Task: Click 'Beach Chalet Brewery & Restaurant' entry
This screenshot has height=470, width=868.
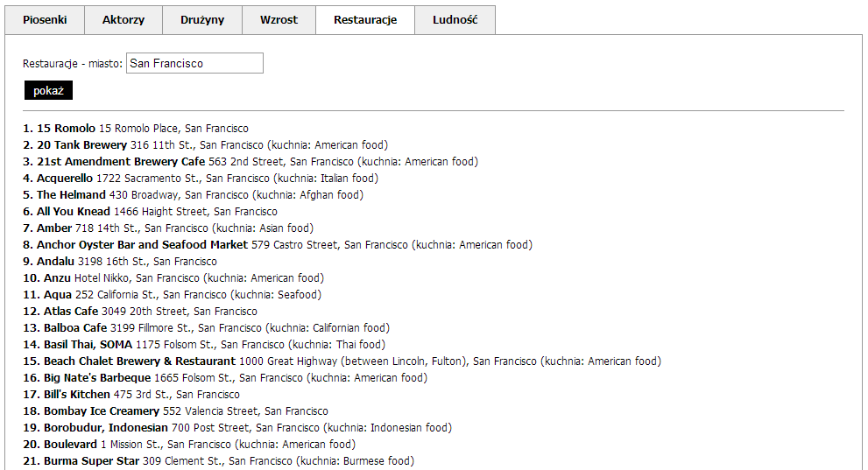Action: point(342,361)
